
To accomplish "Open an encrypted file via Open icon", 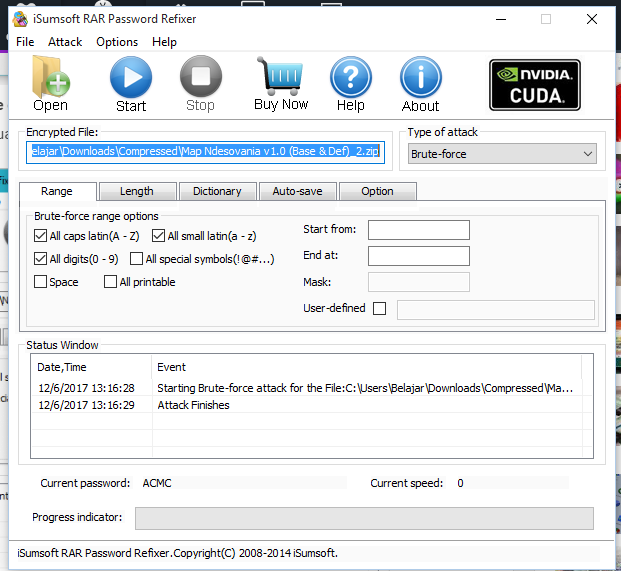I will 51,84.
